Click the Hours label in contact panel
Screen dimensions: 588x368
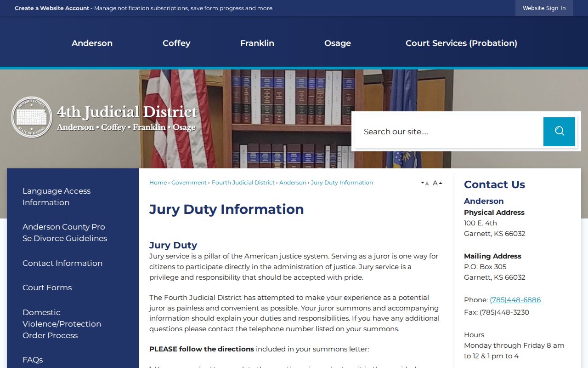click(x=474, y=335)
